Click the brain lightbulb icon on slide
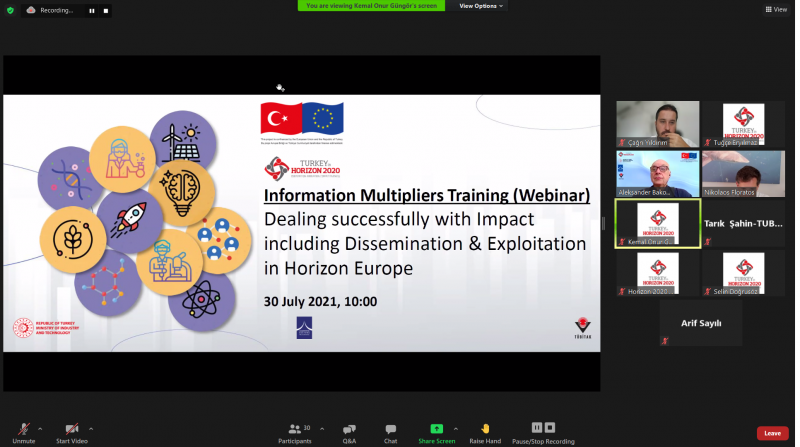 coord(181,193)
